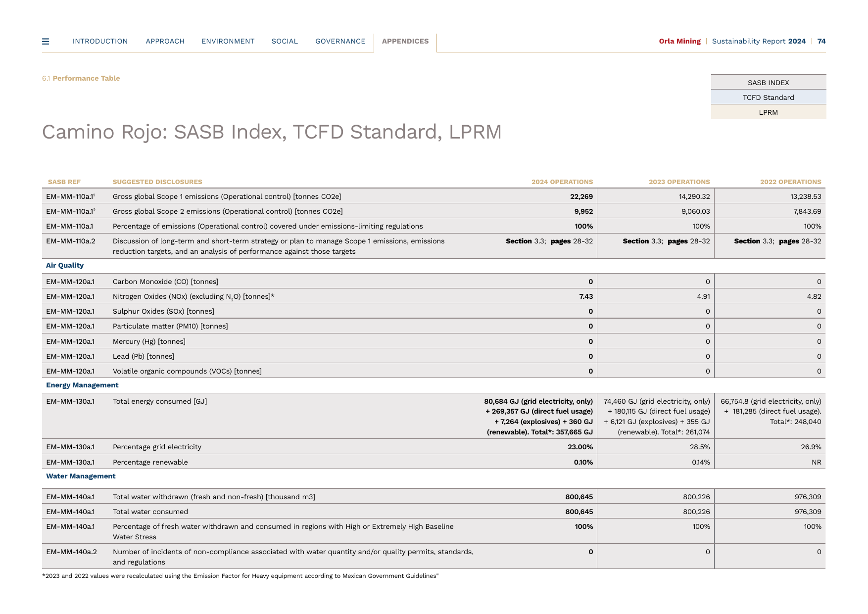Select the Appendices tab
The height and width of the screenshot is (614, 868).
point(405,42)
